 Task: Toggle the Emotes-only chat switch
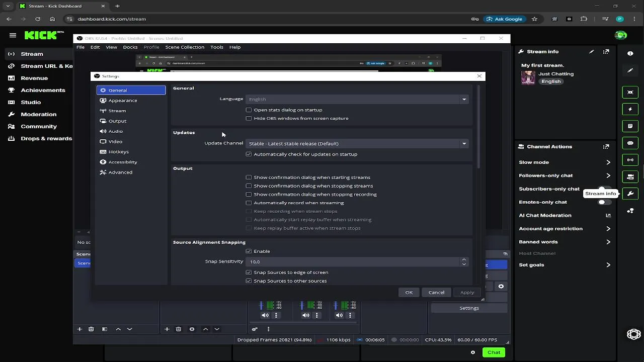tap(604, 202)
